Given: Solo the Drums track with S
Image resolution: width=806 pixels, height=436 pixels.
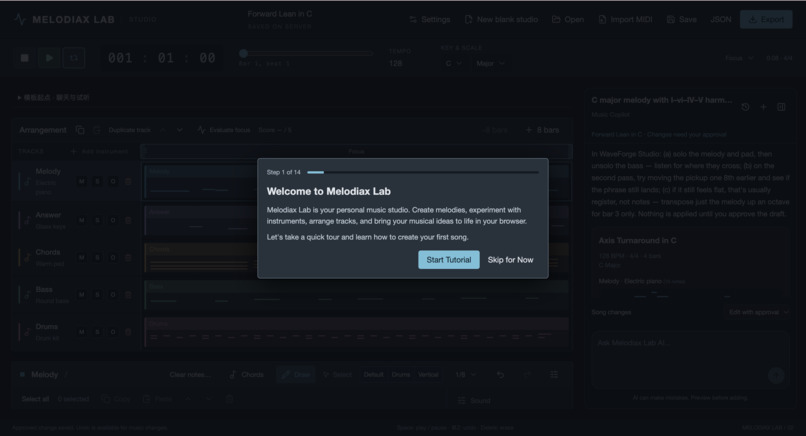Looking at the screenshot, I should click(97, 332).
